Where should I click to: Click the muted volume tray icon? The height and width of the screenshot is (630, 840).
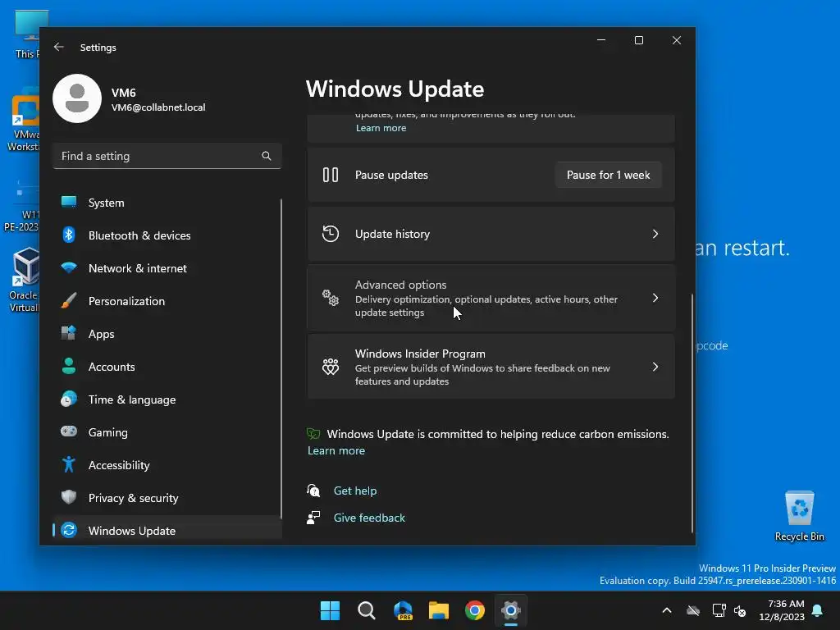click(741, 610)
